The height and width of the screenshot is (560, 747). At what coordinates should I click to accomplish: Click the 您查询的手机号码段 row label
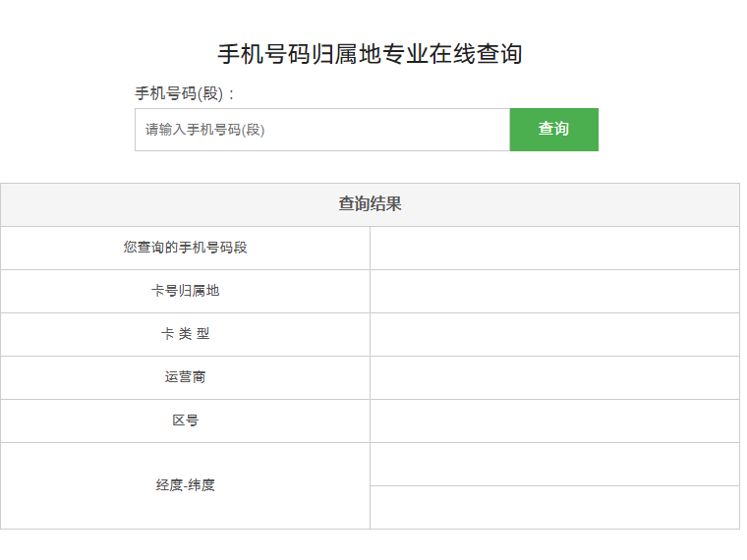click(x=186, y=248)
